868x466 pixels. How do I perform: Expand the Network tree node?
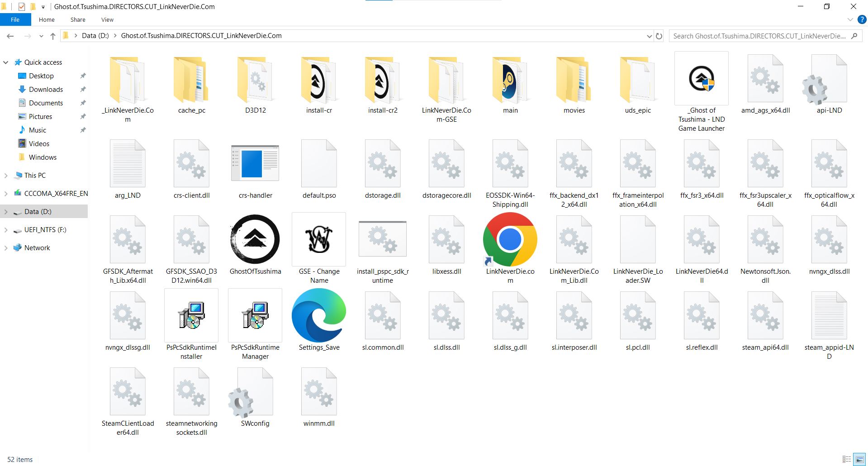[6, 248]
